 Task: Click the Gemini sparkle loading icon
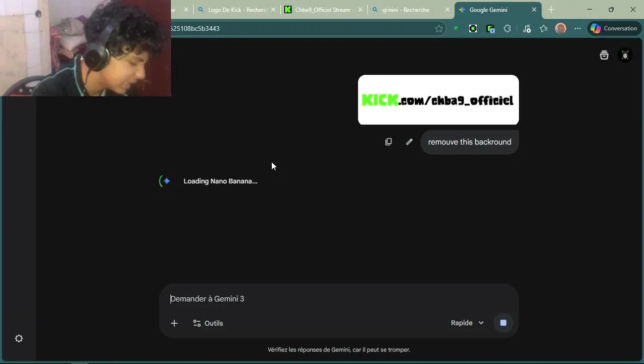[166, 181]
